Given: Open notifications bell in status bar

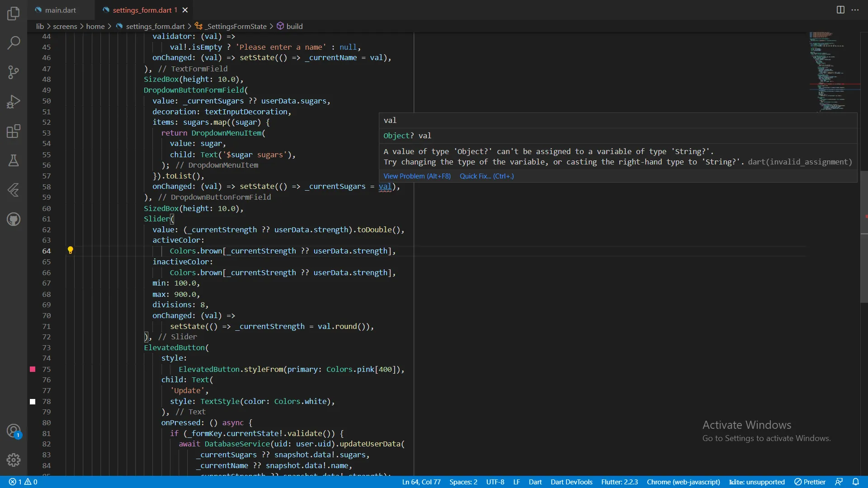Looking at the screenshot, I should 856,482.
